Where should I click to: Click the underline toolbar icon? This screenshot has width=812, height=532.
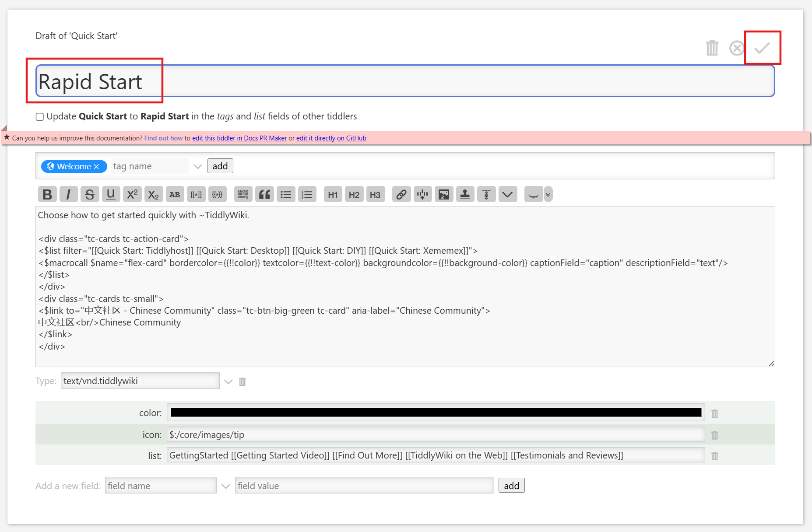point(111,195)
